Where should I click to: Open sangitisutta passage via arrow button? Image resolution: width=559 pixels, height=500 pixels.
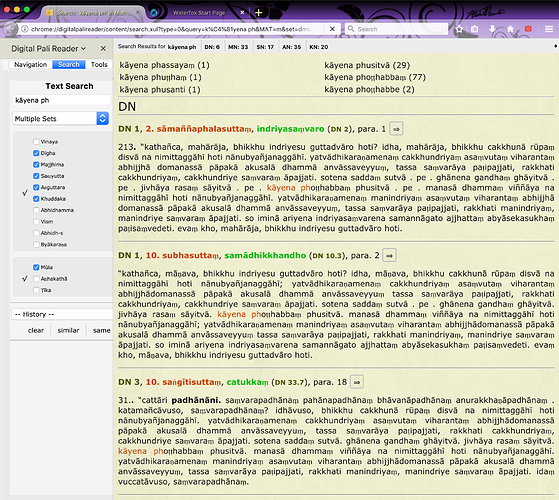tap(357, 382)
